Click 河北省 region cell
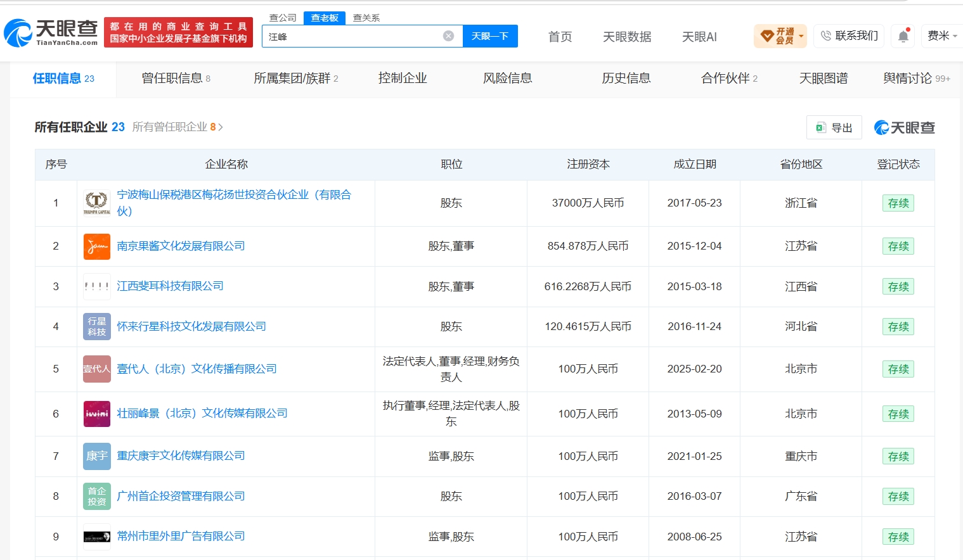 (x=801, y=326)
